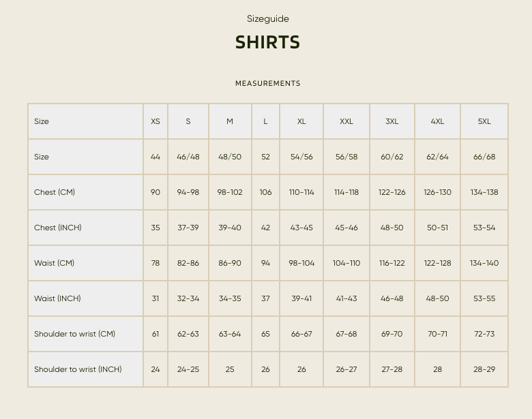Select the Waist (INCH) row label
Viewport: 532px width, 419px height.
(57, 298)
